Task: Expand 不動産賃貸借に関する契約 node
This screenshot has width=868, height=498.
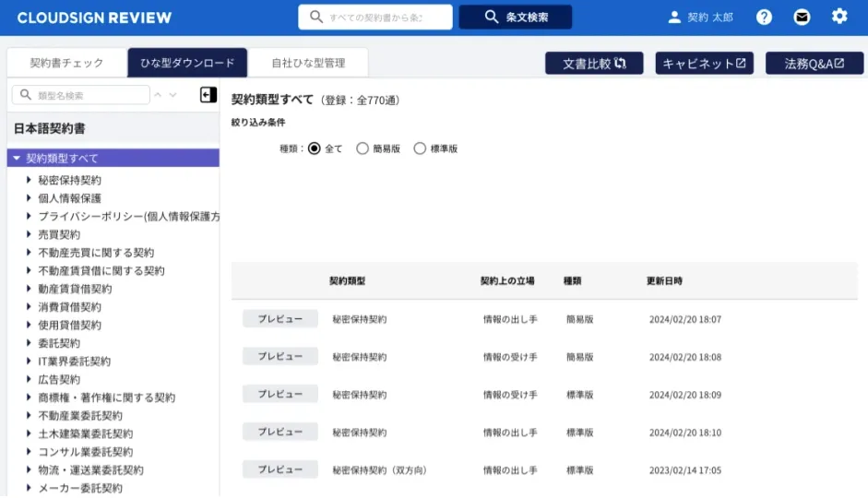Action: click(x=29, y=270)
